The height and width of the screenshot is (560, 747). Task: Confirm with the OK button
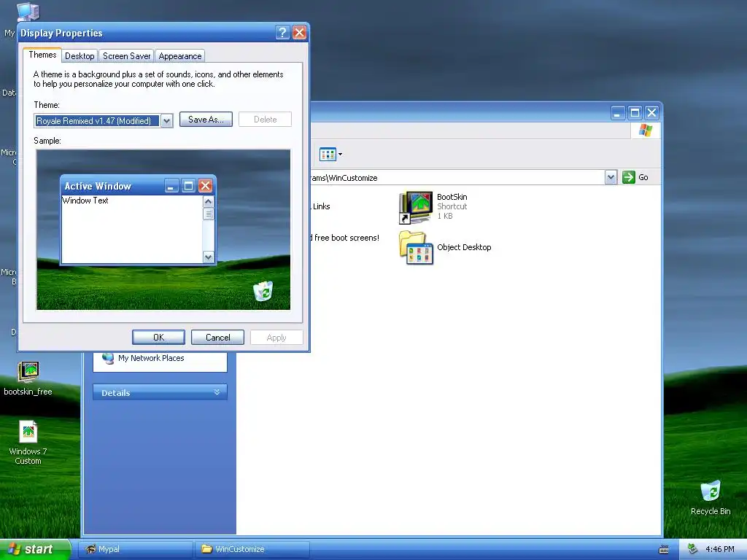158,337
